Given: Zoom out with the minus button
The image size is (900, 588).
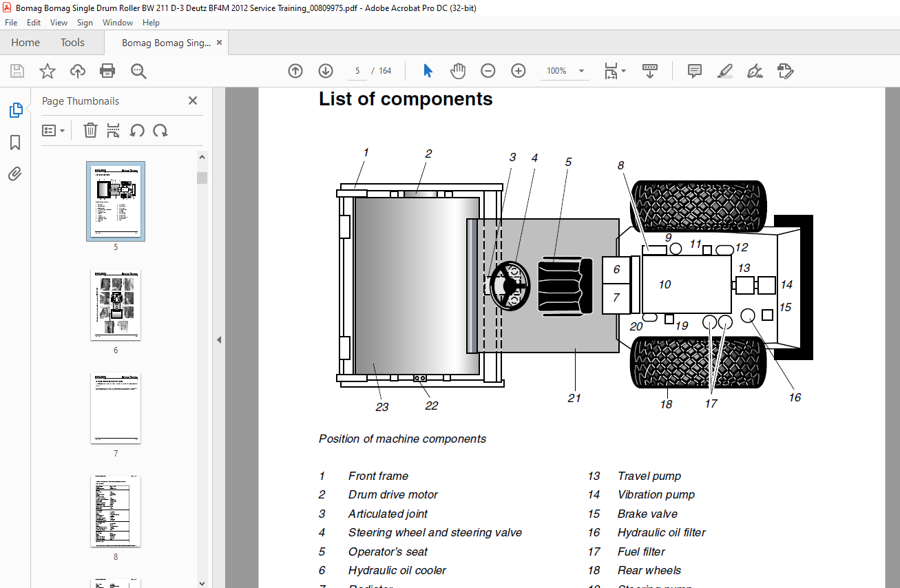Looking at the screenshot, I should [488, 71].
